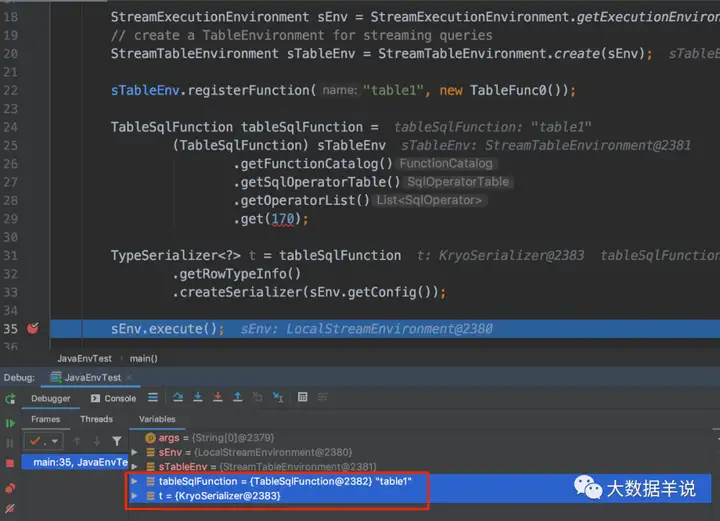Screen dimensions: 720x521
Task: Click line number 22 in gutter
Action: (x=11, y=90)
